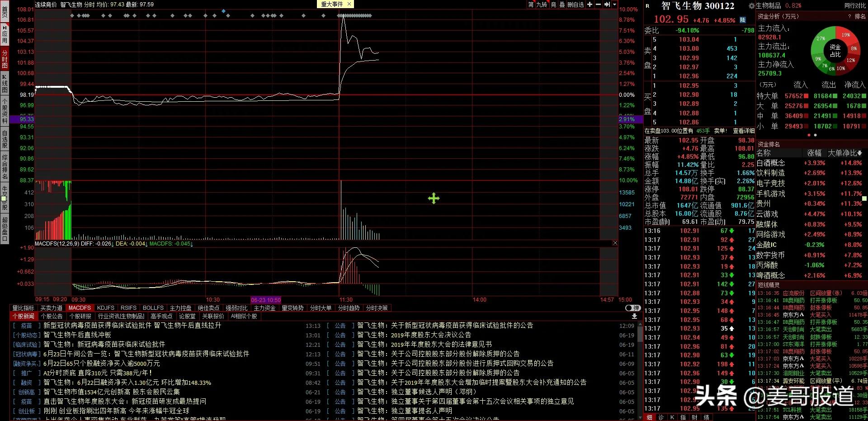Open news: 新冠病毒疫苗获得临床试验批件
The image size is (868, 421).
(104, 345)
